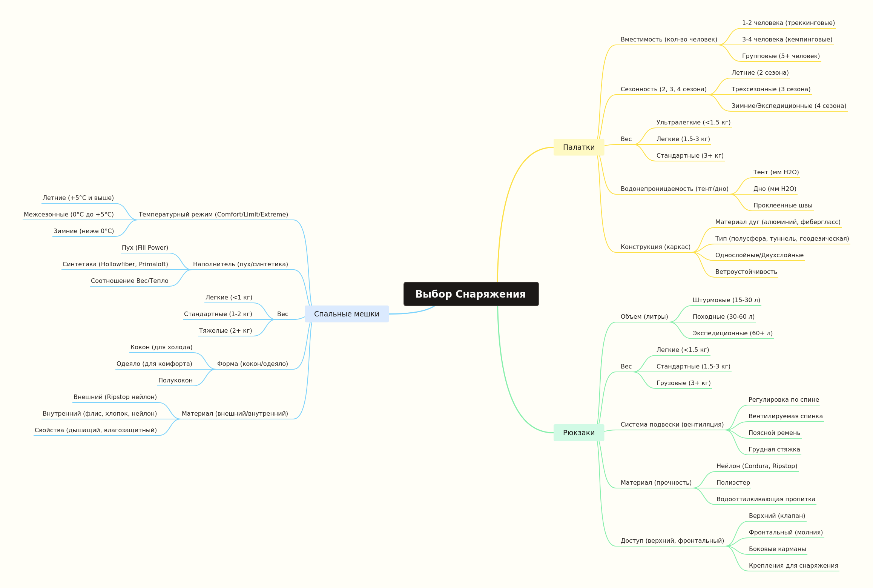Click Нейлон (Cordura, Ripstop) leaf
The width and height of the screenshot is (873, 588).
tap(757, 466)
